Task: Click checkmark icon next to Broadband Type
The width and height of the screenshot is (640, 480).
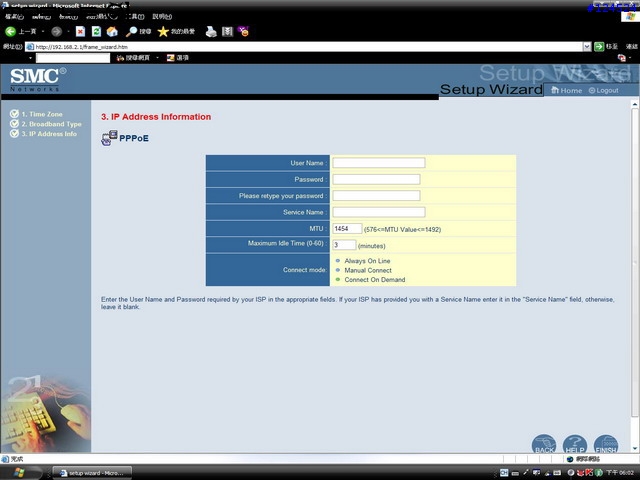Action: click(14, 123)
